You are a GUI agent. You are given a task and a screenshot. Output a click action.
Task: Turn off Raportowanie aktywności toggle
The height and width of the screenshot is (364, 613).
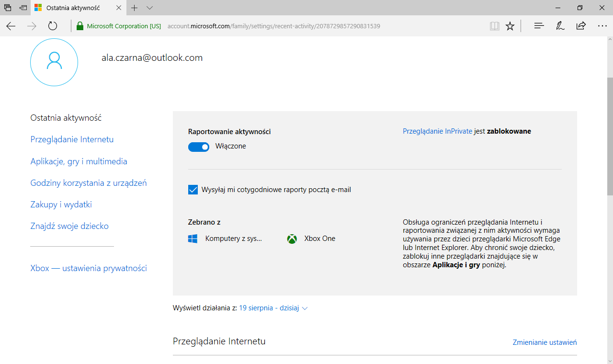coord(199,147)
